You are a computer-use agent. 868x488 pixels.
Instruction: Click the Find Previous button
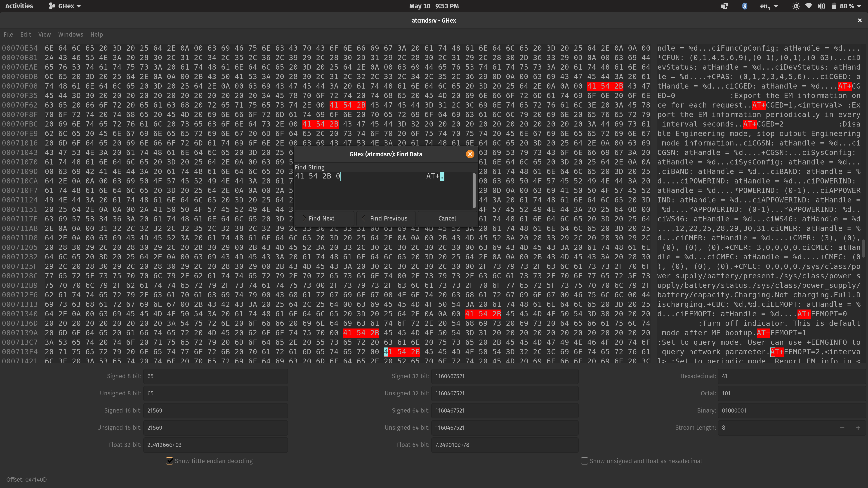[388, 218]
